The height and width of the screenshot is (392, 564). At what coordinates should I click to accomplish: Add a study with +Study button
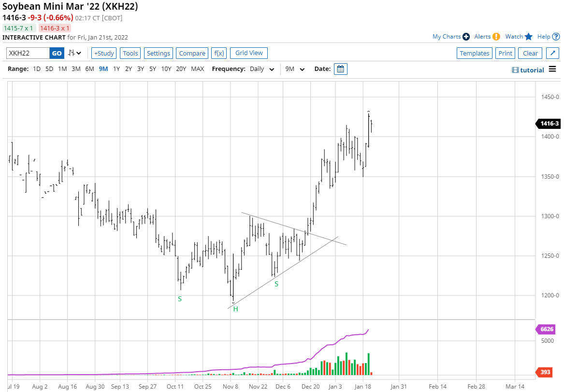tap(104, 53)
